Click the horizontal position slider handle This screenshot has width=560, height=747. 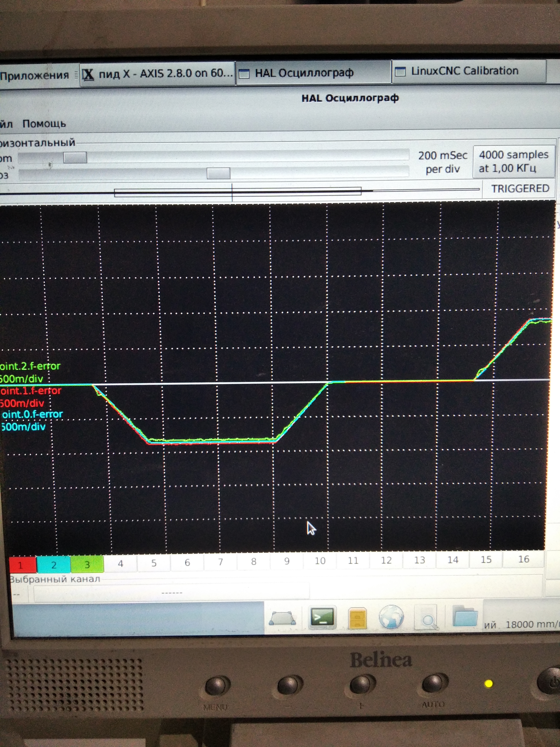click(218, 174)
